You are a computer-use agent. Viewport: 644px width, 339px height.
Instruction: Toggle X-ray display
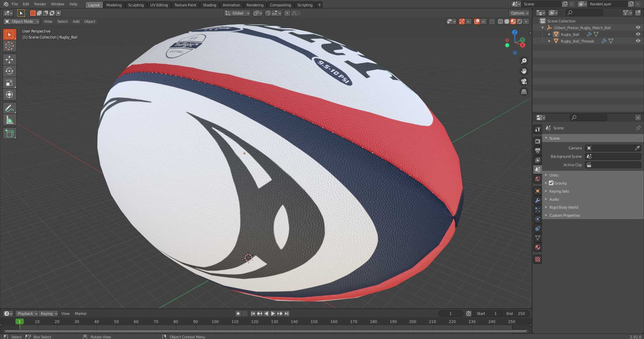[492, 21]
